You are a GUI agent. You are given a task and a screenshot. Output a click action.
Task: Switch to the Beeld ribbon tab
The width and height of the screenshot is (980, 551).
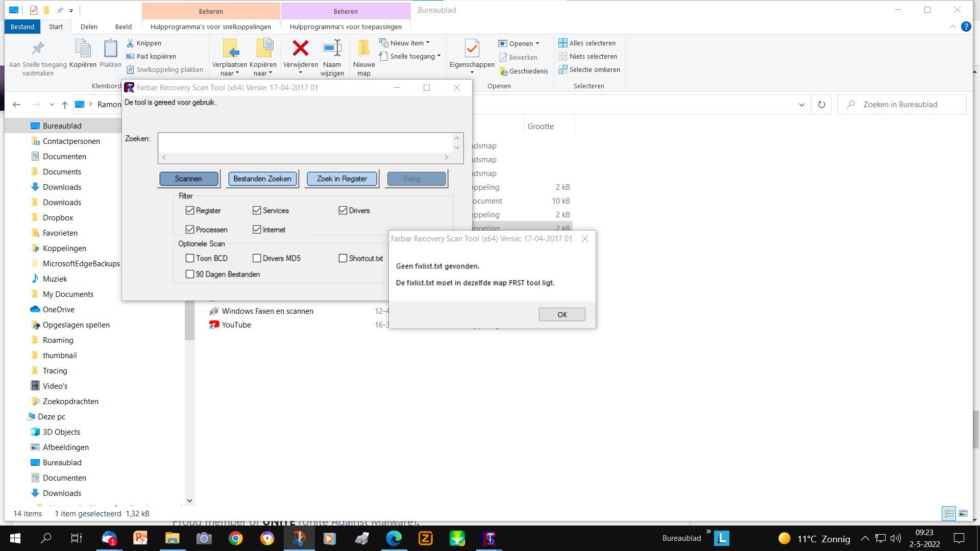(x=123, y=27)
